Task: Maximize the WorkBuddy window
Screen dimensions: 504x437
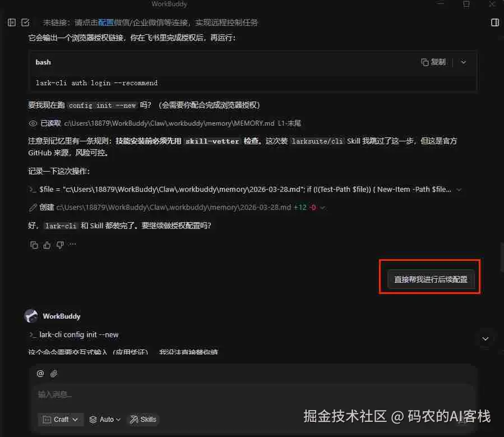Action: [x=466, y=4]
